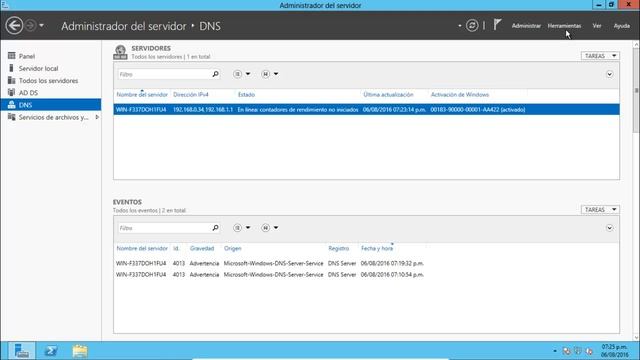This screenshot has width=640, height=360.
Task: Select the WIN-F337DOH1FU4 server row
Action: point(367,109)
